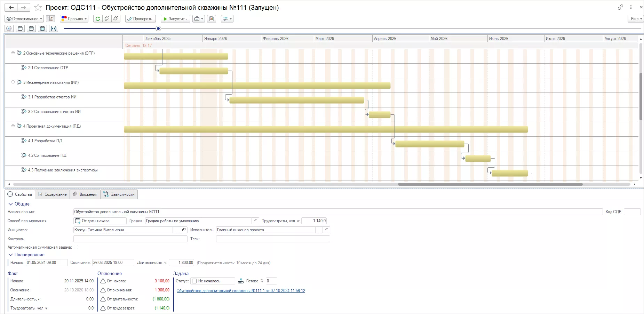The width and height of the screenshot is (644, 314).
Task: Click the zoom out magnifier icon
Action: click(107, 19)
